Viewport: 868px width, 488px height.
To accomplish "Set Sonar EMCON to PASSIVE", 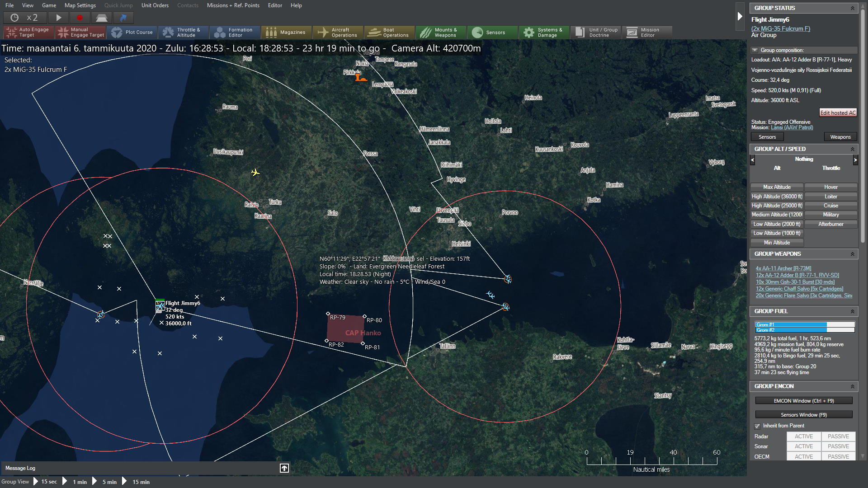I will coord(838,446).
